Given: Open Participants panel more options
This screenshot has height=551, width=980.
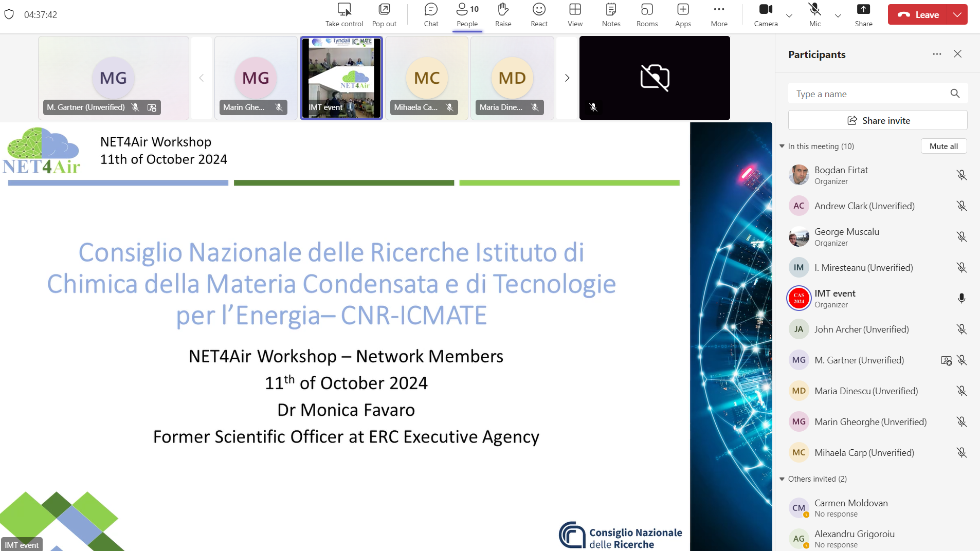Looking at the screenshot, I should point(937,54).
